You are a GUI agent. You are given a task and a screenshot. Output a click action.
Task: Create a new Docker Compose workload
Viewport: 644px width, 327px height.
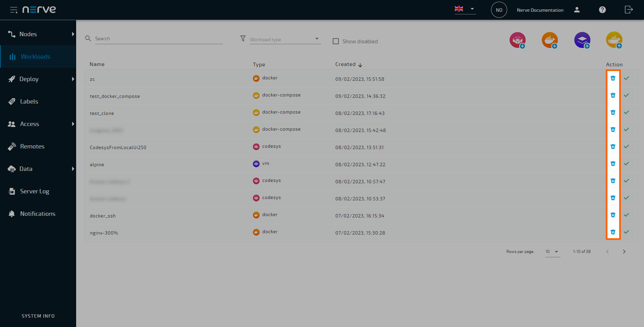614,40
